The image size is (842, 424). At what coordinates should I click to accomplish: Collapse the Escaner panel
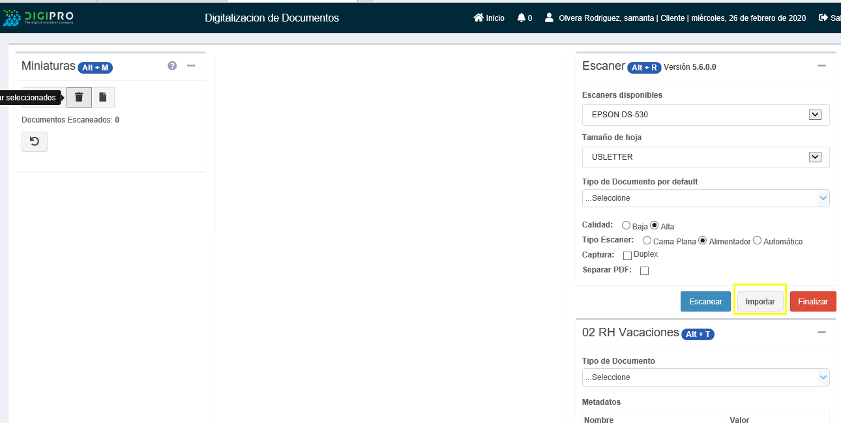click(x=821, y=66)
